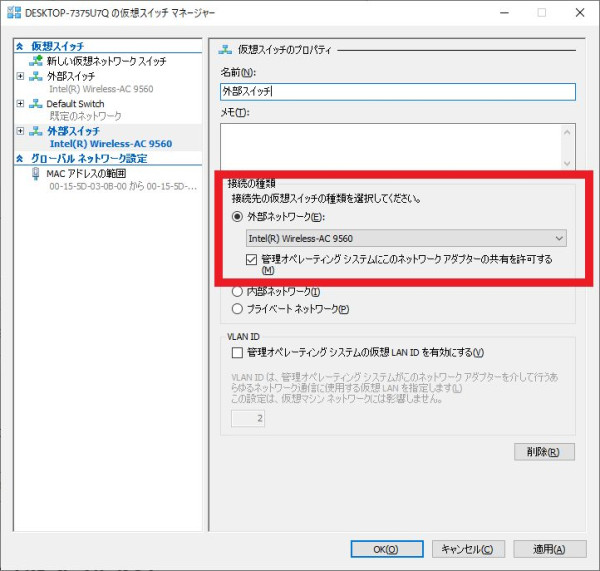This screenshot has width=600, height=571.
Task: Select the 外部ネットワーク radio button
Action: coord(237,215)
